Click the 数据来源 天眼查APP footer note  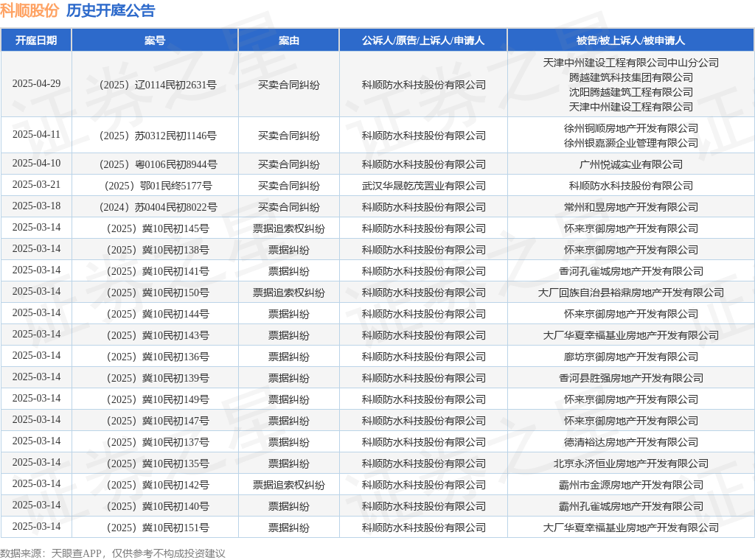coord(113,553)
